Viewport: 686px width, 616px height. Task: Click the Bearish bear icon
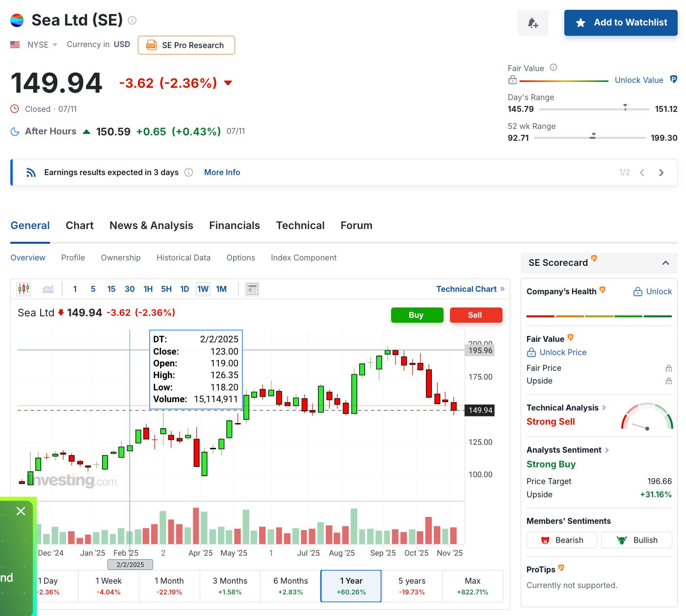point(545,540)
